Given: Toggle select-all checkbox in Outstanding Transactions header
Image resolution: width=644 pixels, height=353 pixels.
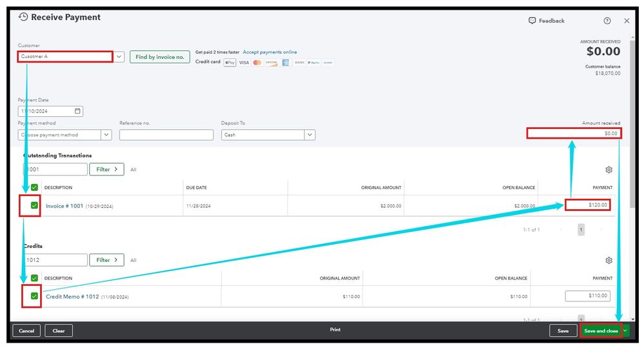Looking at the screenshot, I should click(x=34, y=187).
